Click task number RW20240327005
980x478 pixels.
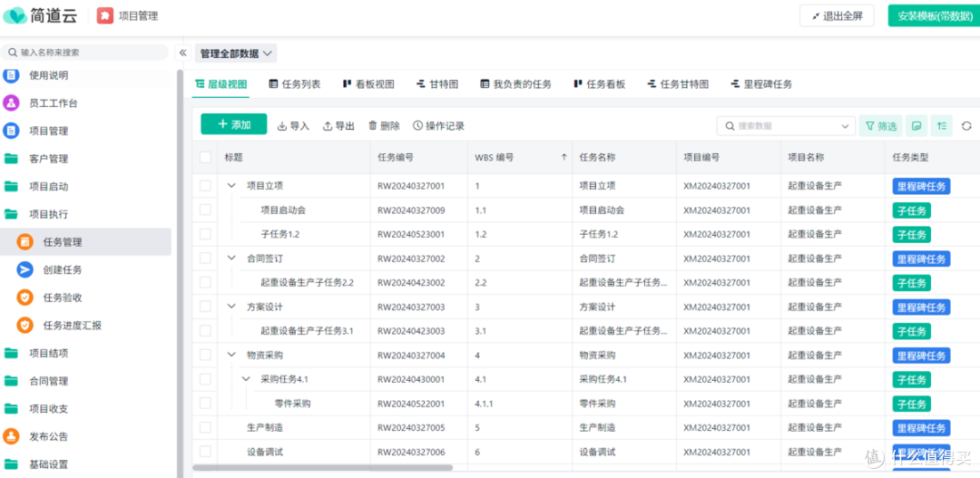tap(411, 428)
